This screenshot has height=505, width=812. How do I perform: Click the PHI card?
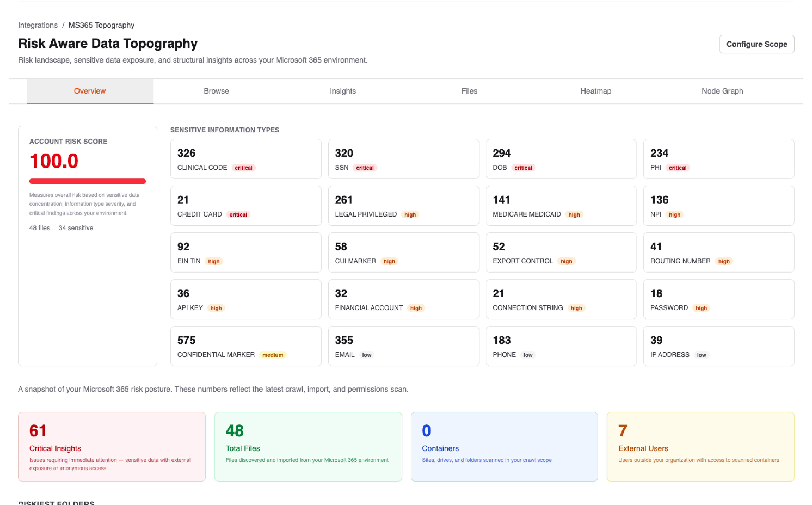click(x=719, y=159)
